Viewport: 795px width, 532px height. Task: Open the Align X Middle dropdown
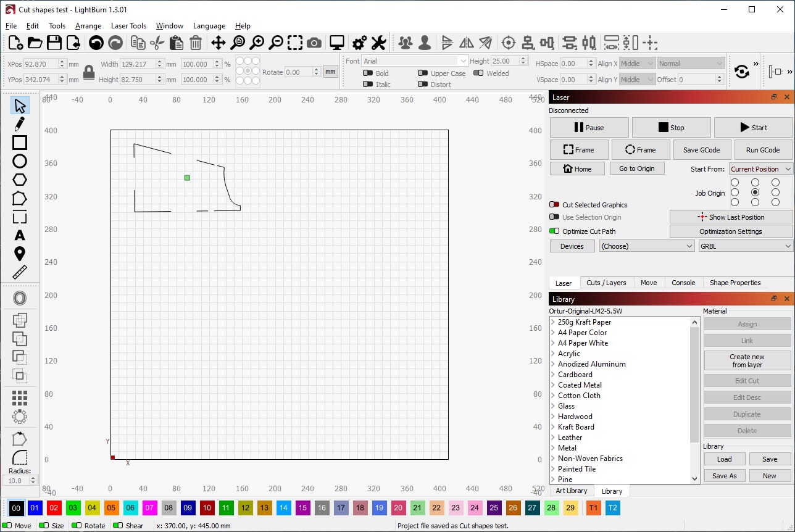pos(636,64)
